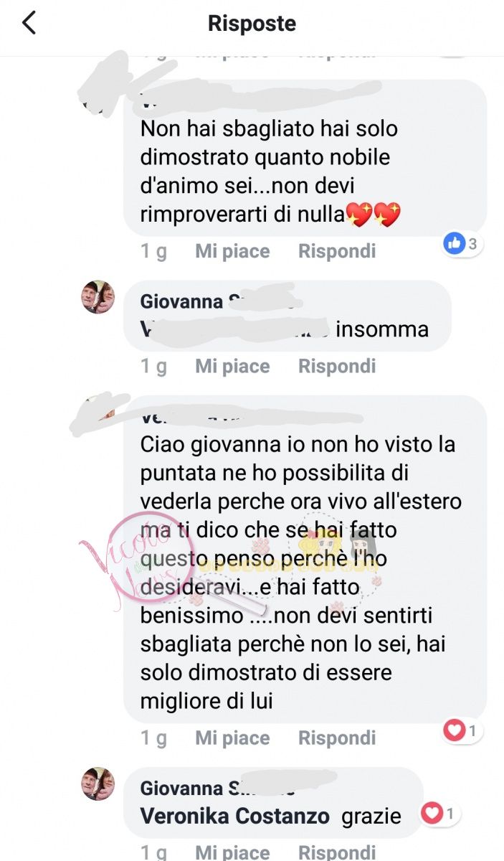Reply to the nobile d'animo comment
This screenshot has width=504, height=861.
coord(337,251)
